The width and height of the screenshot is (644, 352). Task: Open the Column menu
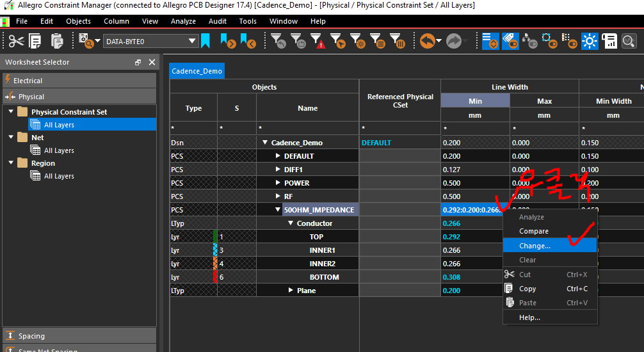(117, 21)
